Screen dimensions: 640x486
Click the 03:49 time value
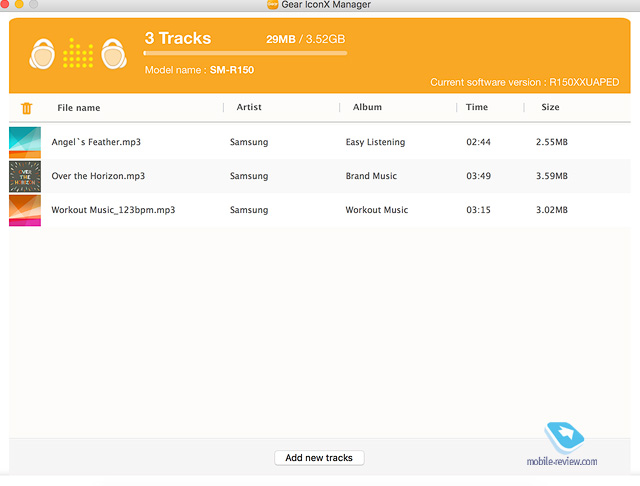coord(478,176)
